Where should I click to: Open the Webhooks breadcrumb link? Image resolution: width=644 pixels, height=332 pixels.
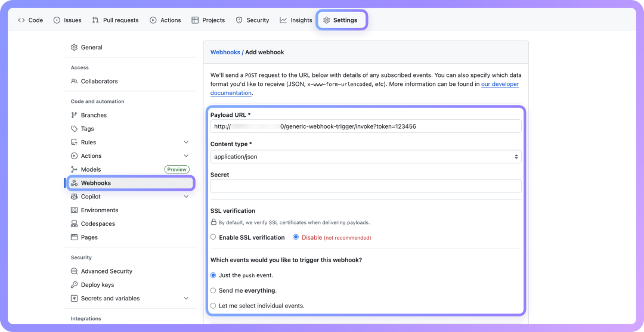coord(225,52)
